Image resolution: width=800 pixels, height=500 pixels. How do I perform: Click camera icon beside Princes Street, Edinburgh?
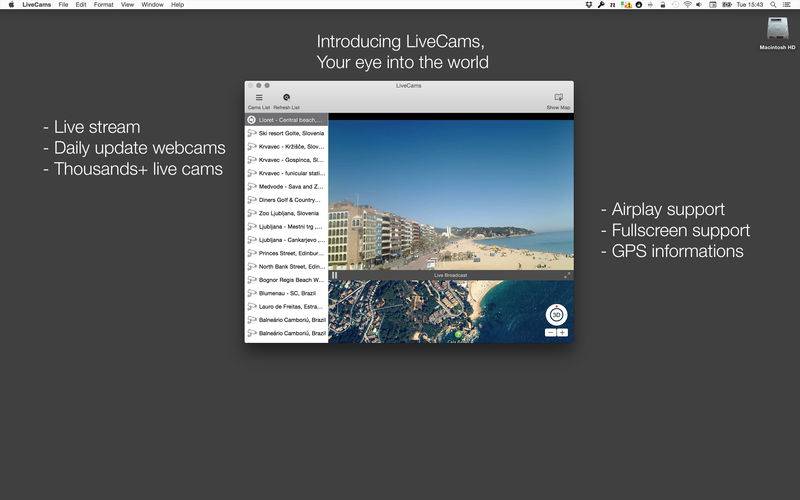click(252, 253)
